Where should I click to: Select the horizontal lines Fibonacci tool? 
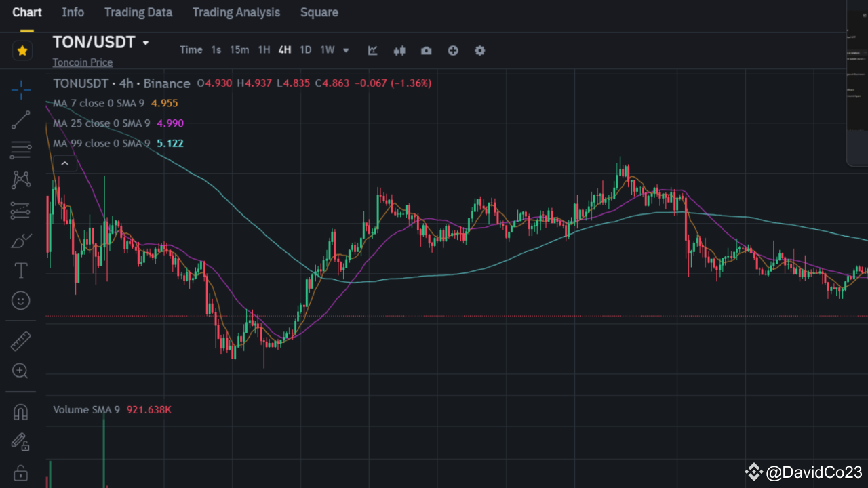click(21, 150)
